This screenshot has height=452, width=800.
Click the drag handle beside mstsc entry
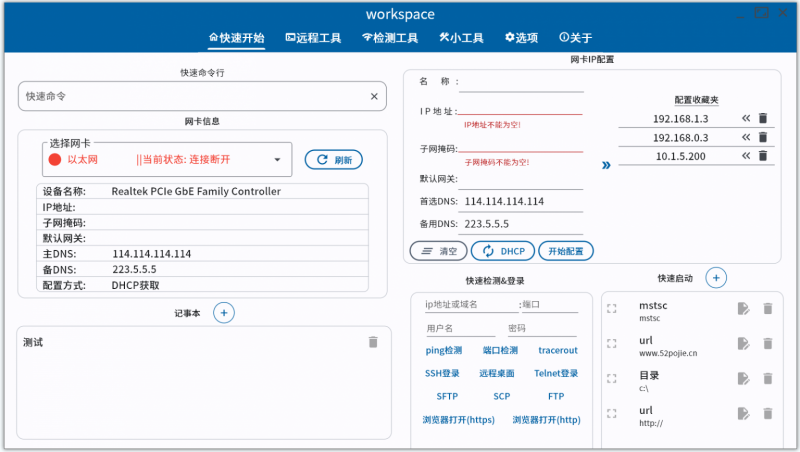612,309
